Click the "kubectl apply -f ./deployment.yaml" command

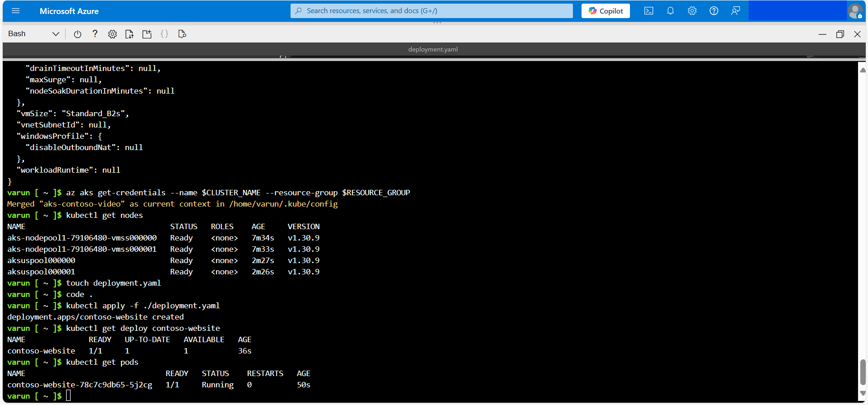pos(143,306)
